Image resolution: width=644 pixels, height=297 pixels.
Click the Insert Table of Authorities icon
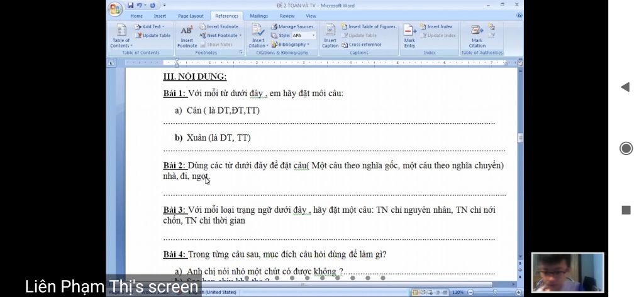[x=492, y=26]
